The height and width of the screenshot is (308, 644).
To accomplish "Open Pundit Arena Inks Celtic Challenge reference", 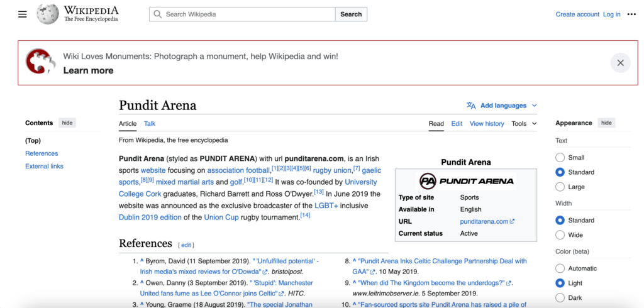I will (440, 266).
